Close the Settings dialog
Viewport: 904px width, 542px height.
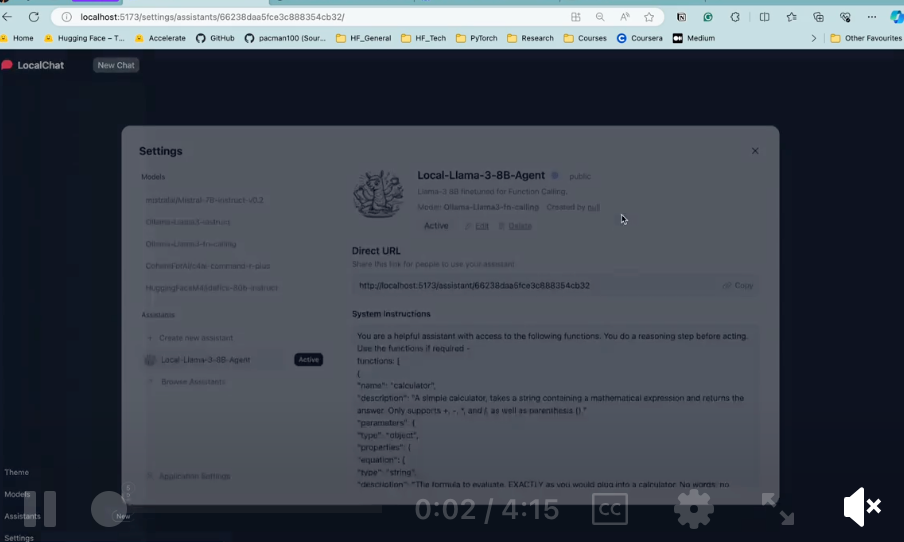(x=755, y=151)
